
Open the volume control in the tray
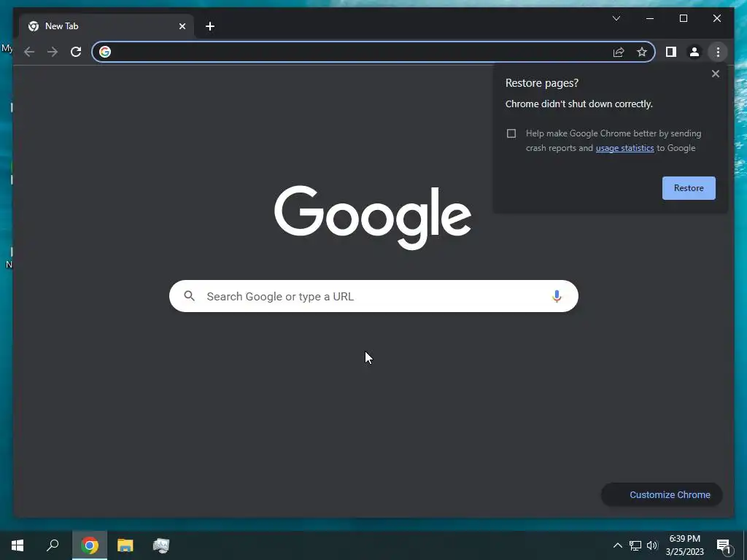click(652, 545)
